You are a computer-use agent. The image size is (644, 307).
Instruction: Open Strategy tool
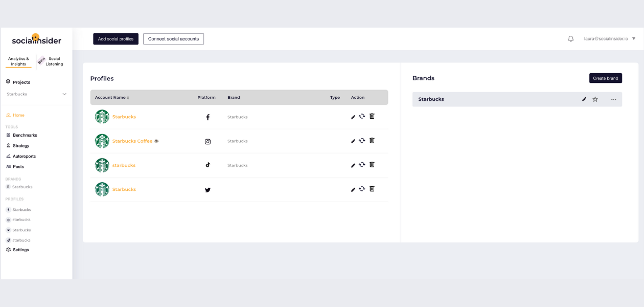18,146
